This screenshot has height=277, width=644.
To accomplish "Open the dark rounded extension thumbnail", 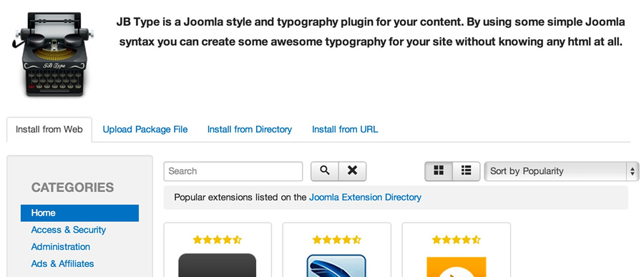I will [218, 266].
